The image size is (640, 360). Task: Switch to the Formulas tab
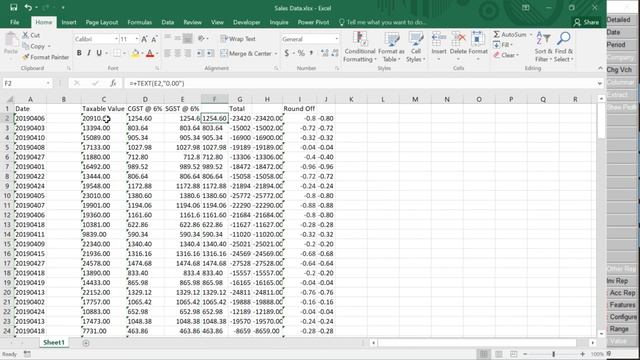[x=139, y=22]
